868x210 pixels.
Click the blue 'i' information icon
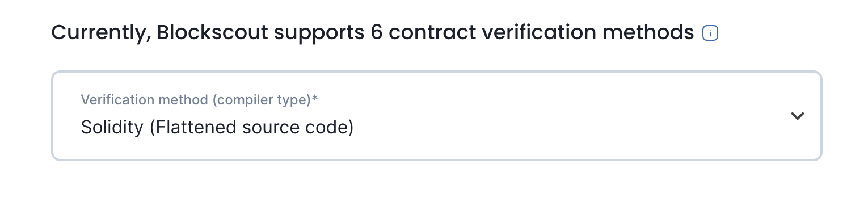coord(710,33)
